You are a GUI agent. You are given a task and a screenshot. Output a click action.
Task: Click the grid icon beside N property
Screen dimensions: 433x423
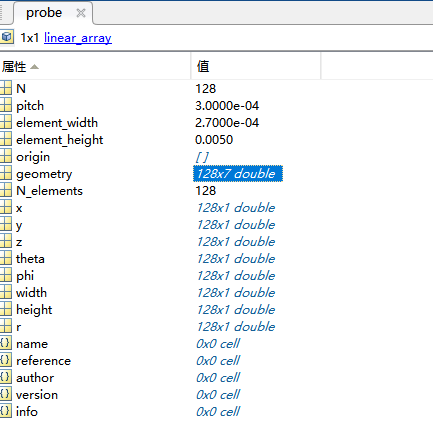point(5,88)
